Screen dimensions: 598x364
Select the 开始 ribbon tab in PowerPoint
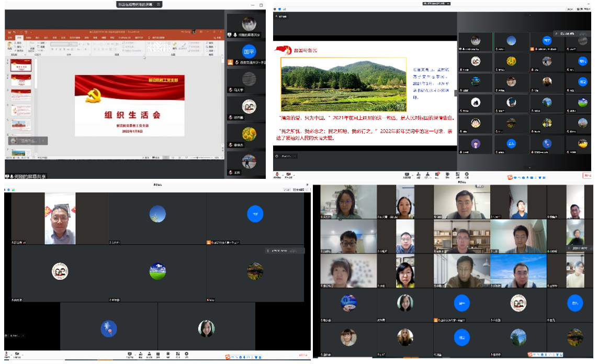(19, 38)
